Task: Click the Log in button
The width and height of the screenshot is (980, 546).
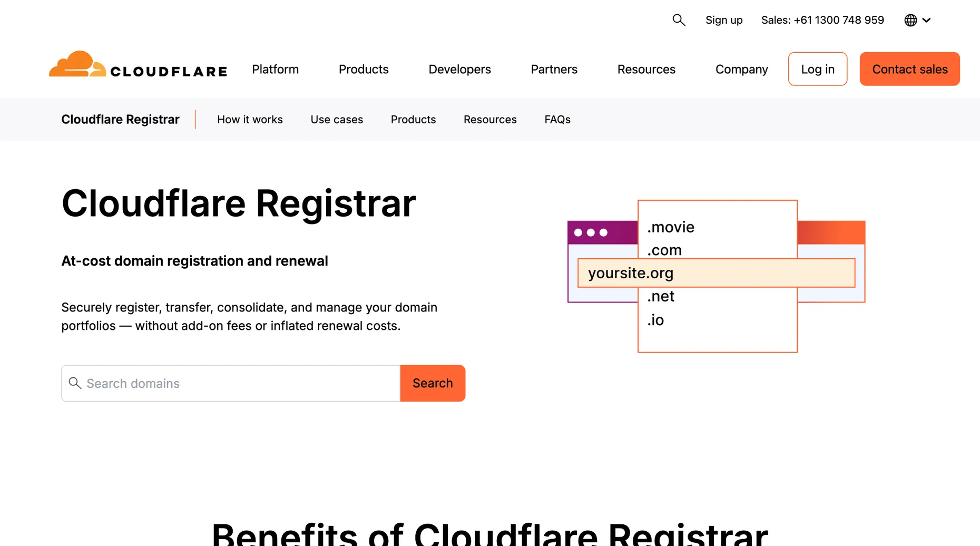Action: [818, 69]
